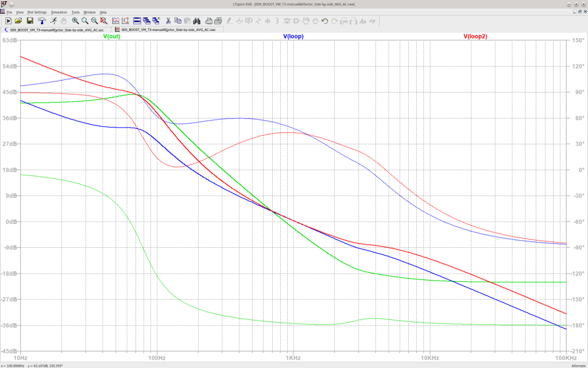Click the Halt hand icon
Viewport: 588px width, 368px height.
click(63, 21)
